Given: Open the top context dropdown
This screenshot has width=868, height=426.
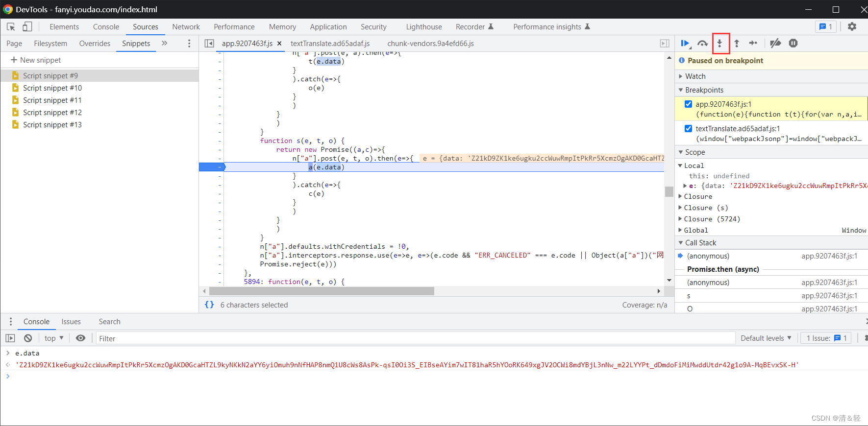Looking at the screenshot, I should pos(54,338).
